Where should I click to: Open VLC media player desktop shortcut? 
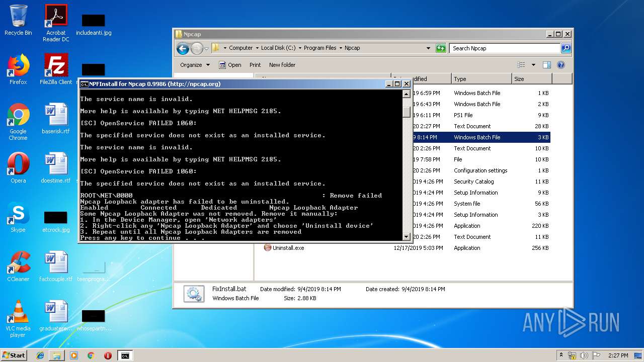[x=18, y=319]
